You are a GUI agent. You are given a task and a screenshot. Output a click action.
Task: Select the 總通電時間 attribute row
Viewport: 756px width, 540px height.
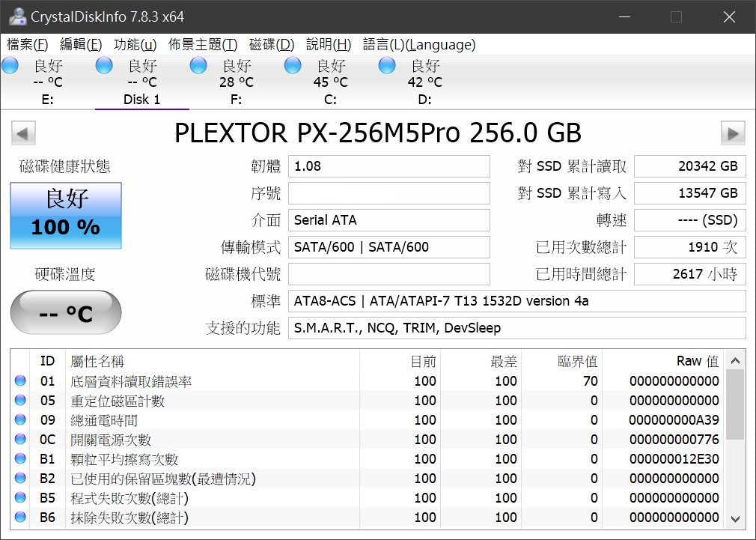(x=367, y=420)
